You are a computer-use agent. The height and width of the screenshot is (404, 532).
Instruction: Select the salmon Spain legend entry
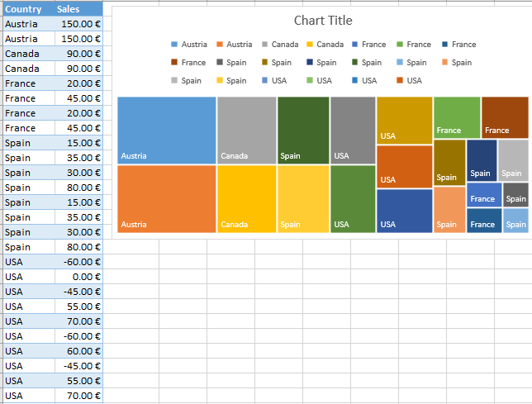pos(456,63)
